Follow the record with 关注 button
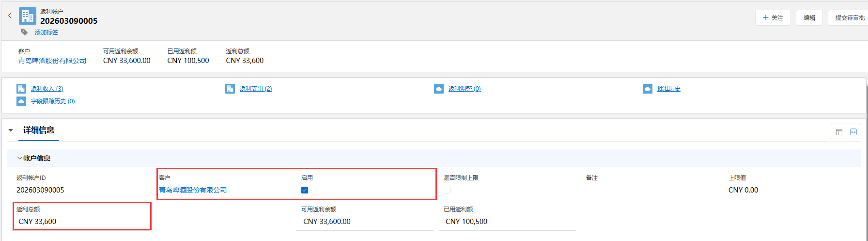This screenshot has height=241, width=868. (x=773, y=18)
